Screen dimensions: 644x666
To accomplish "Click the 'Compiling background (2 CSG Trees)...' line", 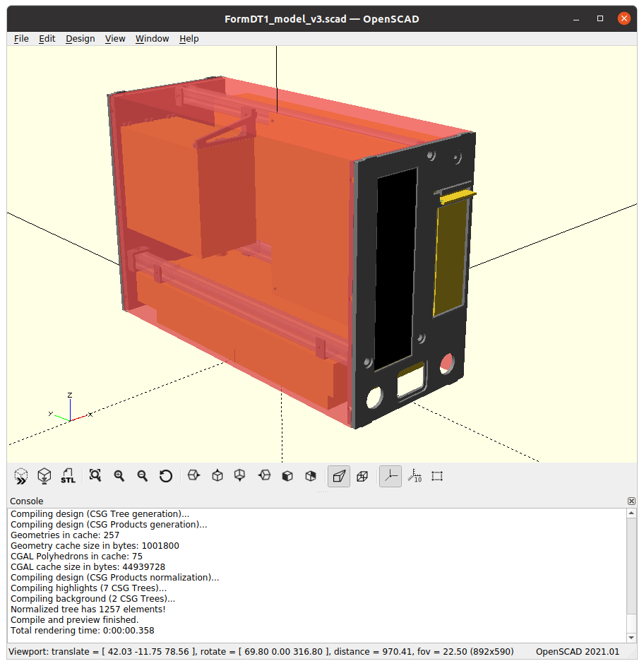I will click(x=93, y=599).
